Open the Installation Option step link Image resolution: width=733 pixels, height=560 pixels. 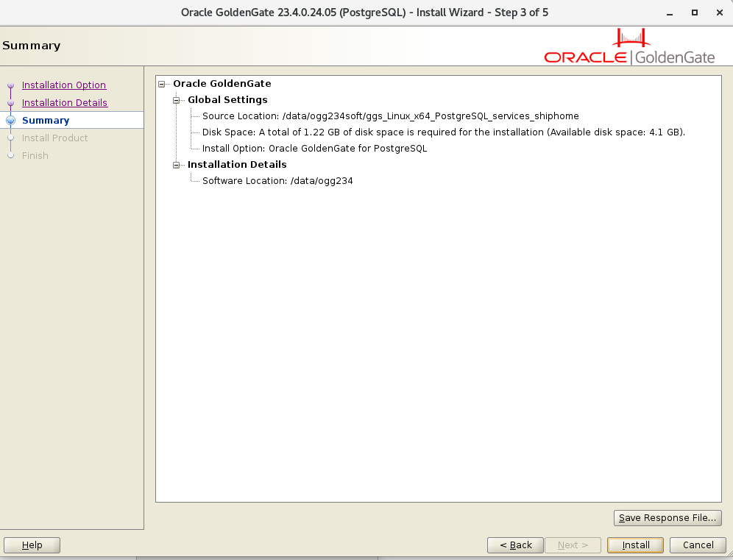click(64, 85)
